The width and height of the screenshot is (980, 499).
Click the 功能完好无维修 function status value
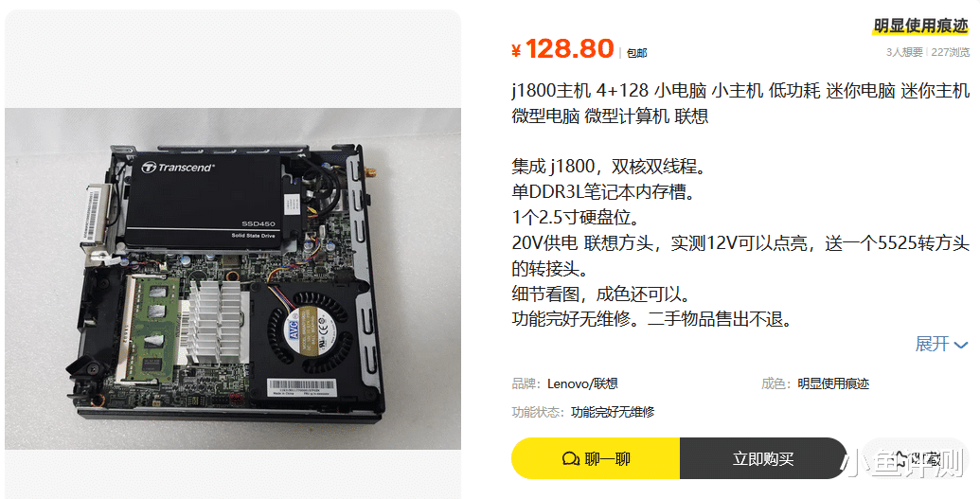click(x=613, y=412)
